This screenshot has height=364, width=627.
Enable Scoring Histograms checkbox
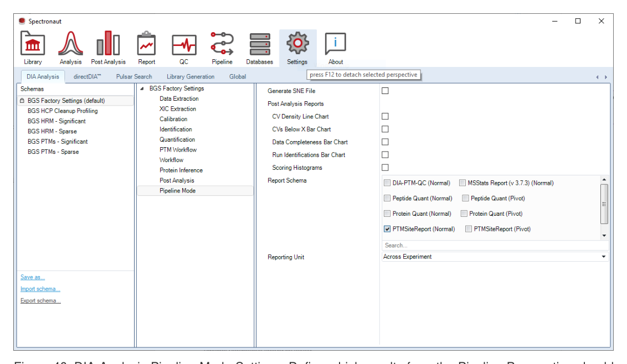[385, 168]
